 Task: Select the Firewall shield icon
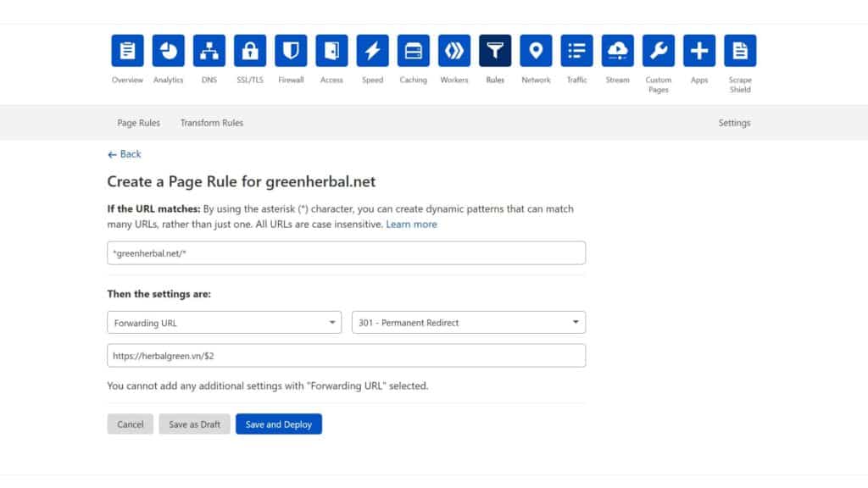coord(291,51)
